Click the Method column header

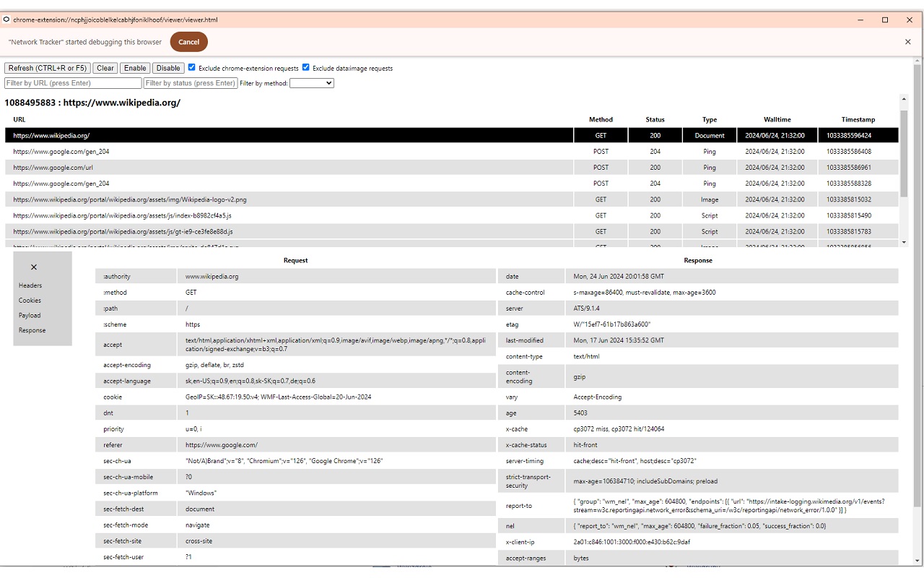[x=601, y=119]
